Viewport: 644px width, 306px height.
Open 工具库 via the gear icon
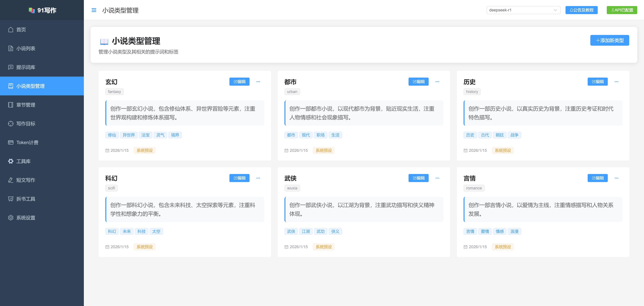[x=11, y=161]
